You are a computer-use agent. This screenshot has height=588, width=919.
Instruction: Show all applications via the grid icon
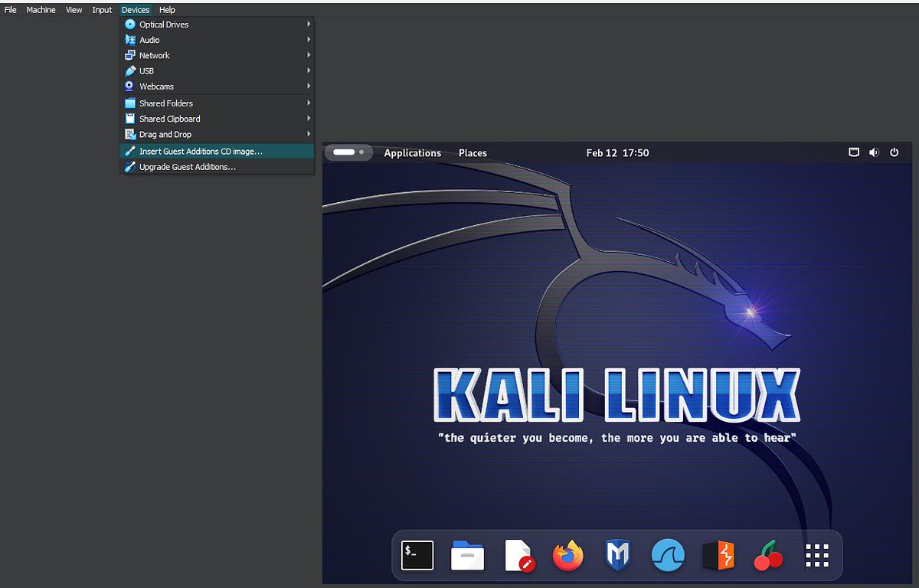[x=816, y=556]
